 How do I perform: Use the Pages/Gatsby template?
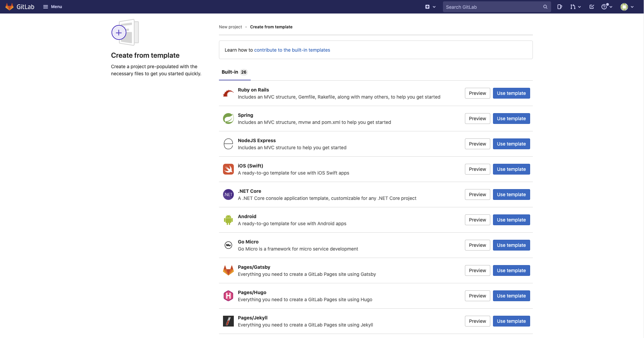pos(511,270)
